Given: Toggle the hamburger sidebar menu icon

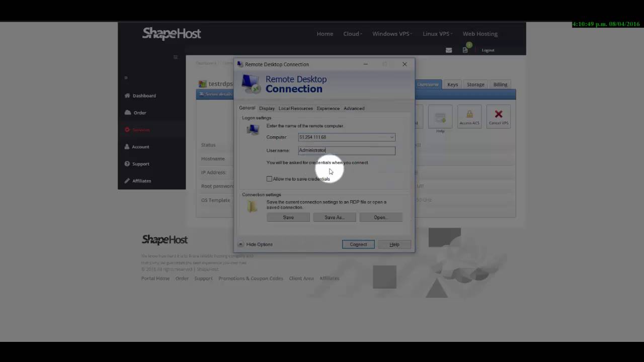Looking at the screenshot, I should 175,57.
